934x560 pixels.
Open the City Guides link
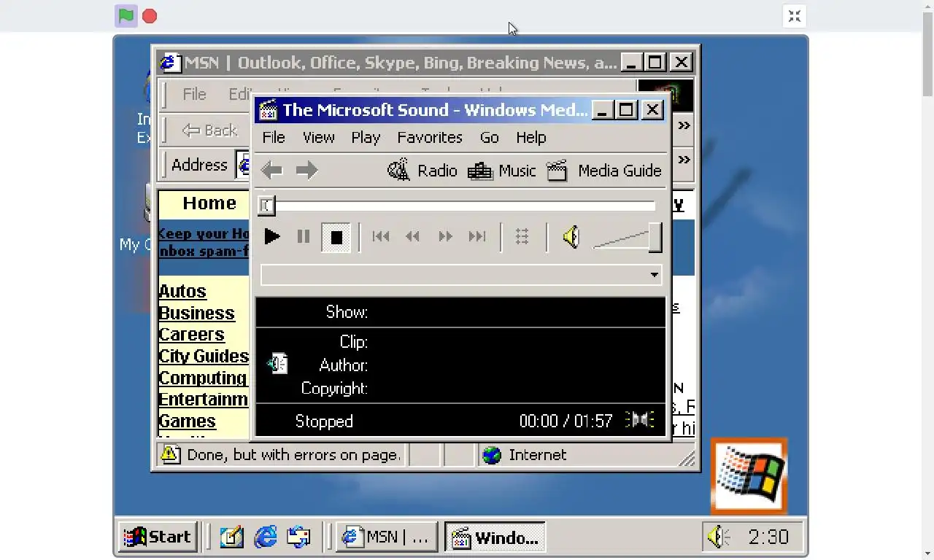pyautogui.click(x=204, y=356)
